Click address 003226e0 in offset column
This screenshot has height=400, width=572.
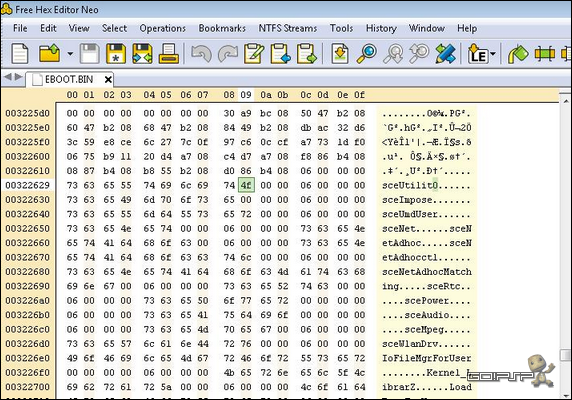[x=28, y=358]
